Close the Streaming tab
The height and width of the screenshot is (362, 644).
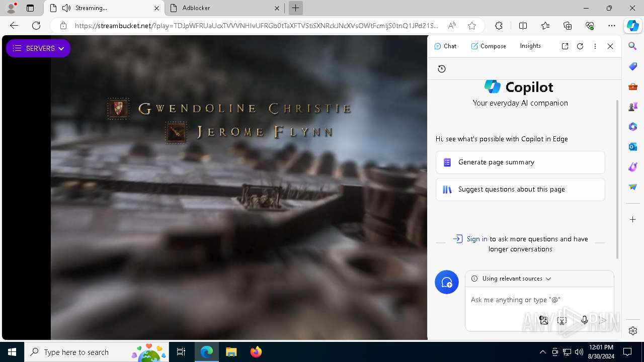click(x=156, y=8)
